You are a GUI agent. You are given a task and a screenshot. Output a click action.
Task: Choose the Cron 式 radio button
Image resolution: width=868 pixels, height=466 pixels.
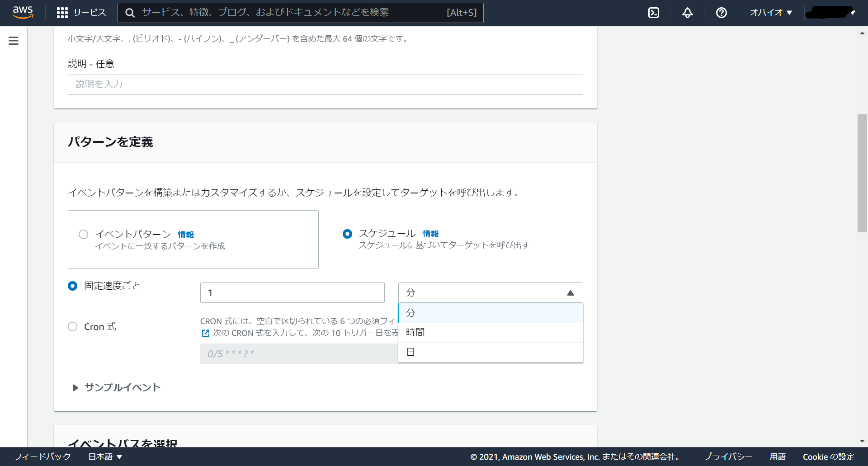click(x=72, y=326)
